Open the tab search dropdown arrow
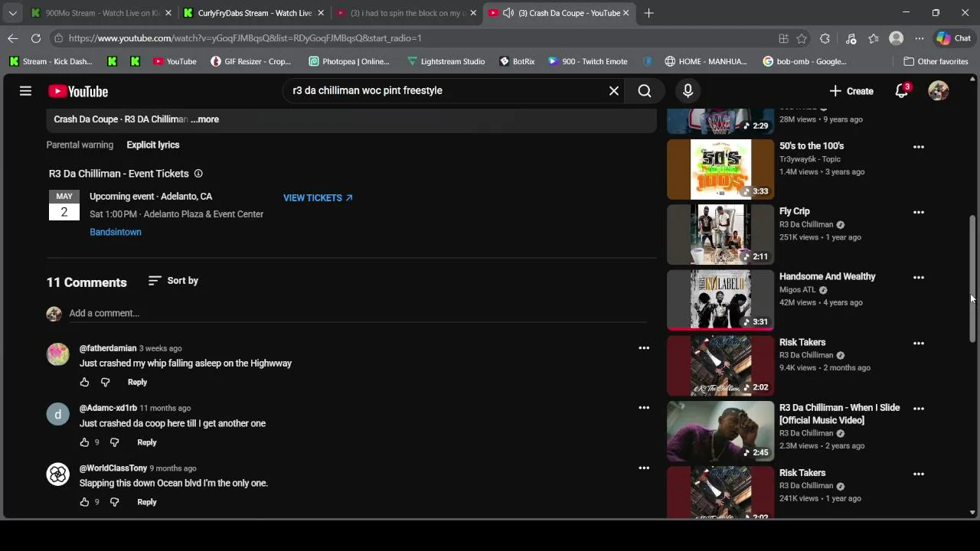Viewport: 980px width, 551px height. pyautogui.click(x=12, y=13)
